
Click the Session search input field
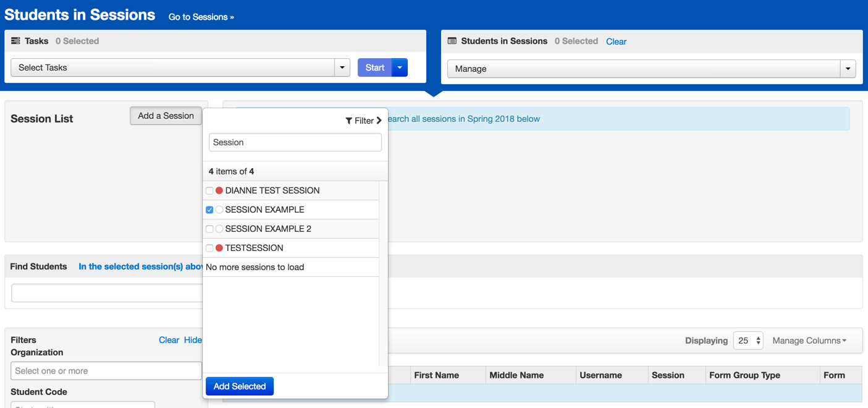[x=295, y=142]
